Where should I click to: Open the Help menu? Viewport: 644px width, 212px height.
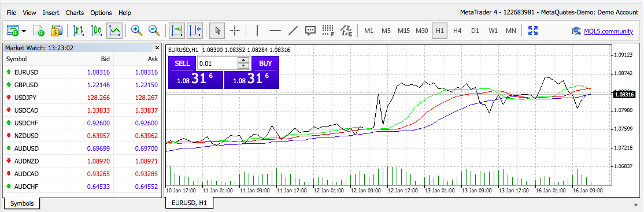pyautogui.click(x=124, y=13)
